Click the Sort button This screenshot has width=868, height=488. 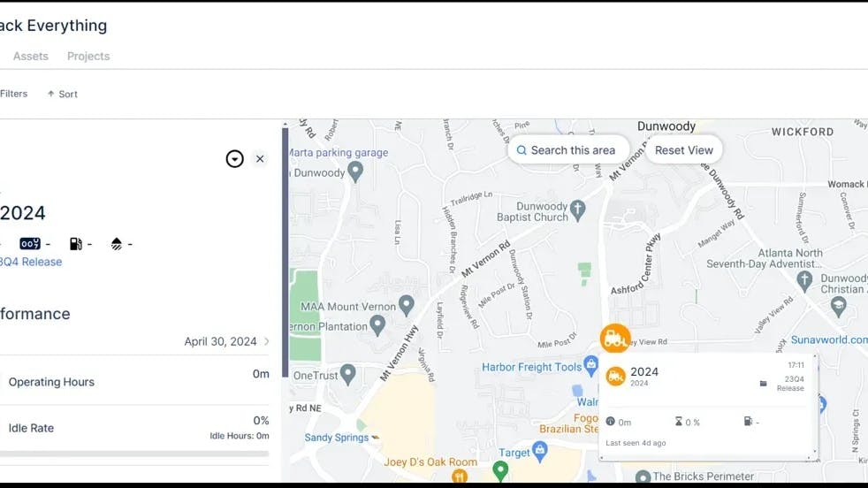tap(62, 95)
